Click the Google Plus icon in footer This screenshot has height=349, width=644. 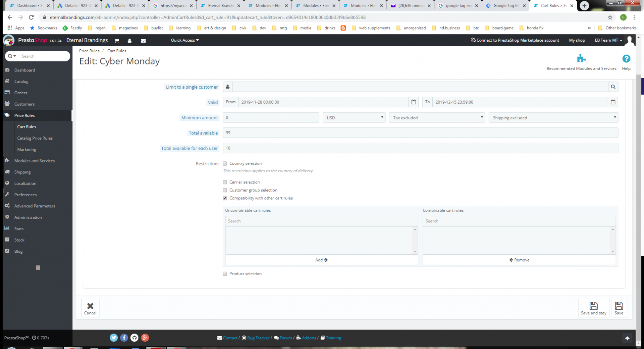(145, 338)
